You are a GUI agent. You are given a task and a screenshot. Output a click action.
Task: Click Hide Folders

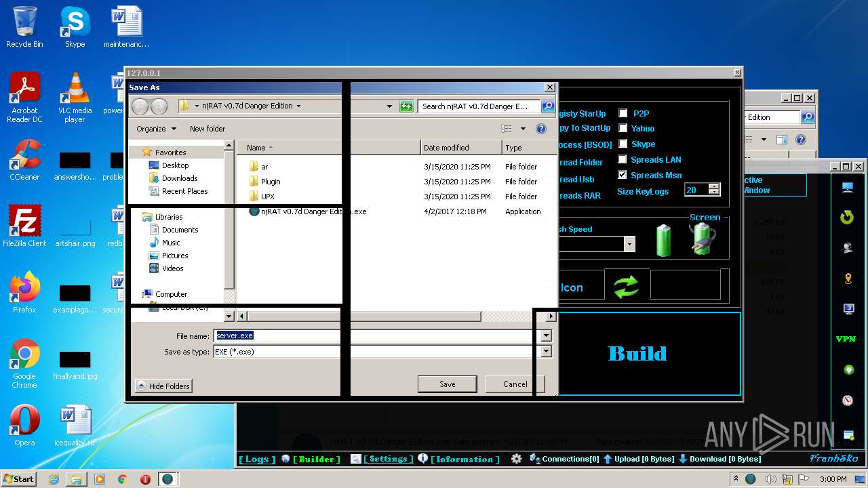[163, 386]
